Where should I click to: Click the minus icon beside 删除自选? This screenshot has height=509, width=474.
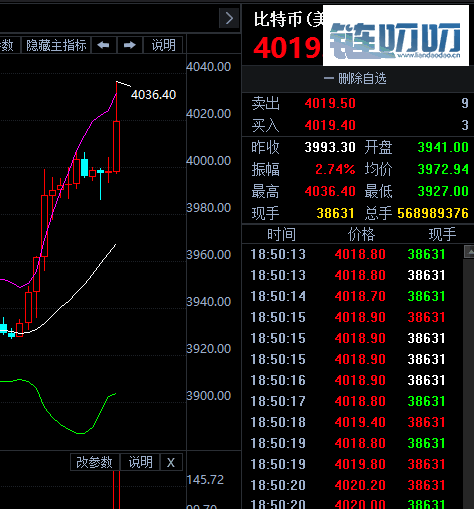[329, 79]
